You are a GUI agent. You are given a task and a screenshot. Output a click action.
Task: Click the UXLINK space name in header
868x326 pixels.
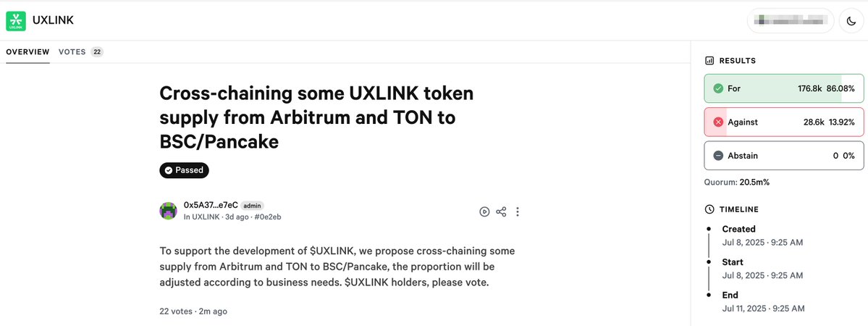(x=53, y=20)
